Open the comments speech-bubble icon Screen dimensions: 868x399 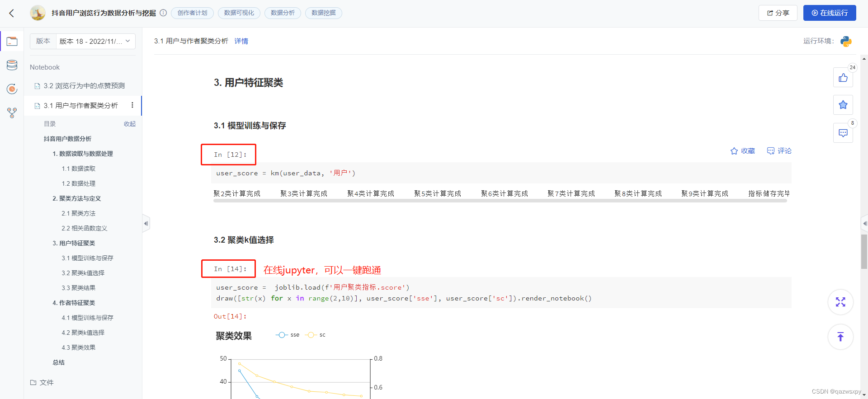pos(843,133)
